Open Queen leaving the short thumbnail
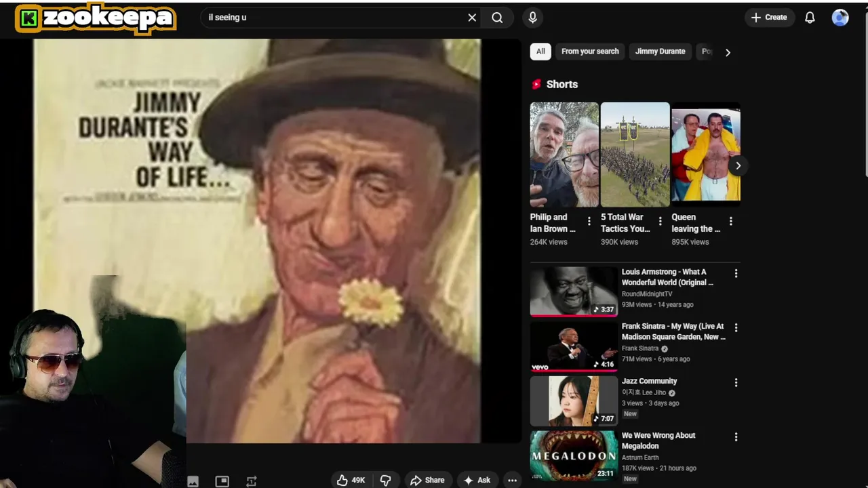This screenshot has width=868, height=488. (705, 155)
